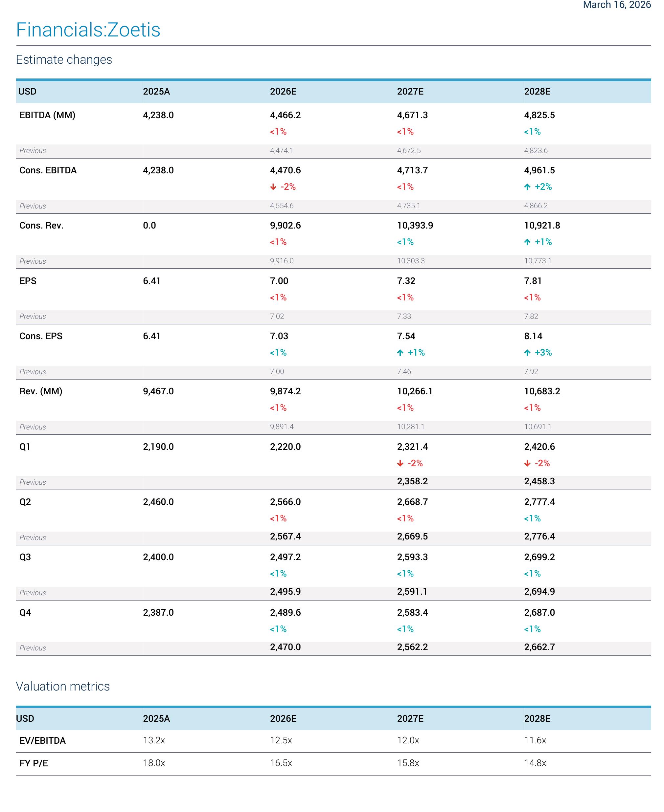Image resolution: width=664 pixels, height=812 pixels.
Task: Click the green up arrow under Cons. Rev. 2028E
Action: (527, 242)
